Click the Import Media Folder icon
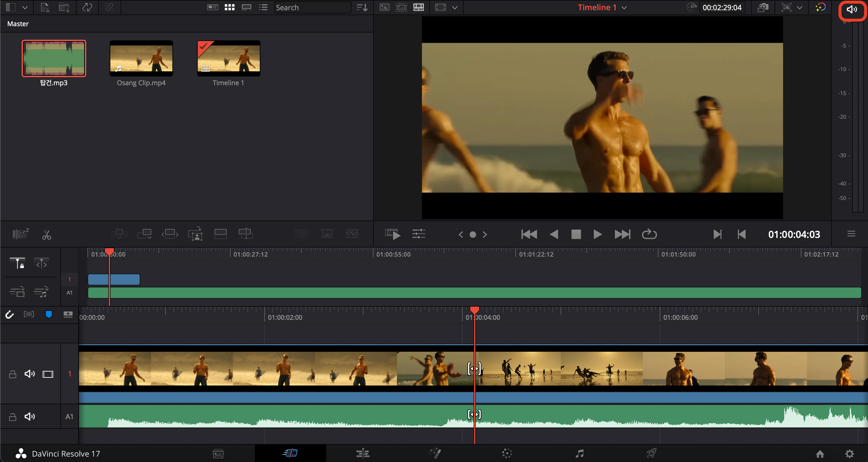The image size is (868, 462). click(64, 8)
